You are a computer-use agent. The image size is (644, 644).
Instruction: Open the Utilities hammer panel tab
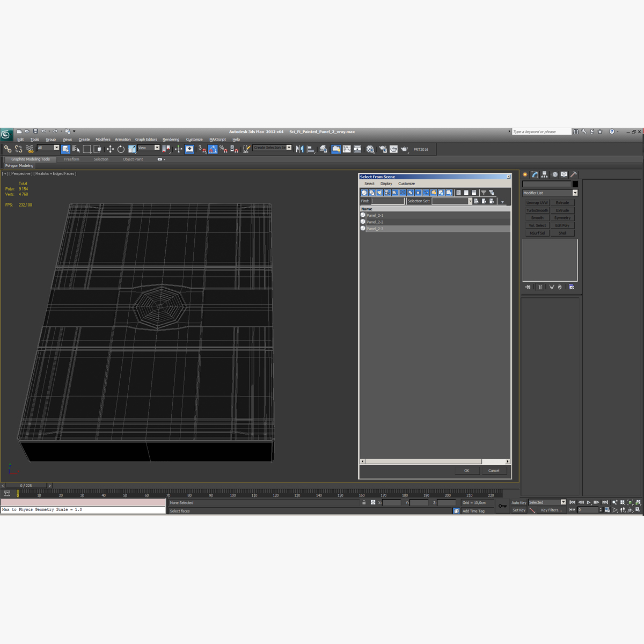[574, 174]
